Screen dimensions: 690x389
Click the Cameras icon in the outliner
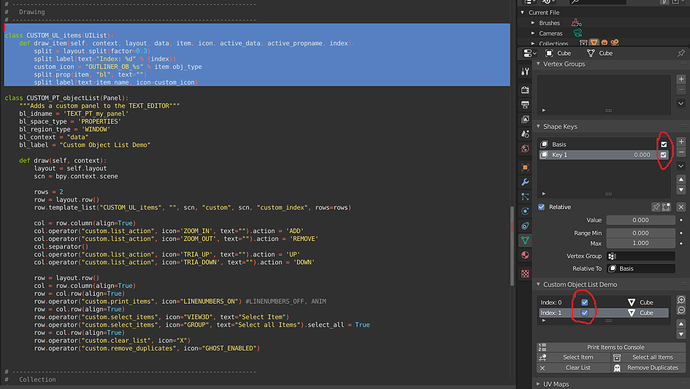pos(577,33)
